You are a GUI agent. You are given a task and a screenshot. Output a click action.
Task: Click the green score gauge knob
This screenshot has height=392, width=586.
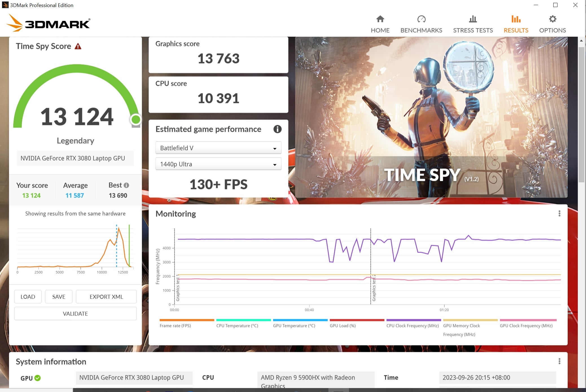136,120
